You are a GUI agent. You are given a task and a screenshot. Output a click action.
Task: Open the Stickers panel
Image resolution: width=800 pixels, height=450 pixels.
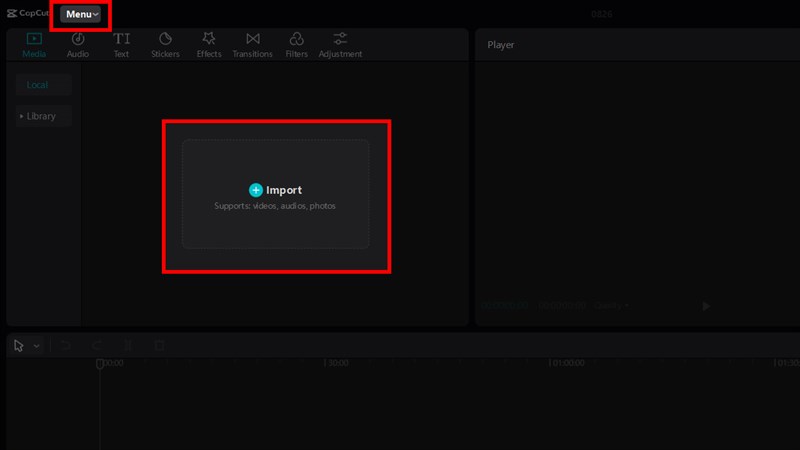click(x=165, y=44)
